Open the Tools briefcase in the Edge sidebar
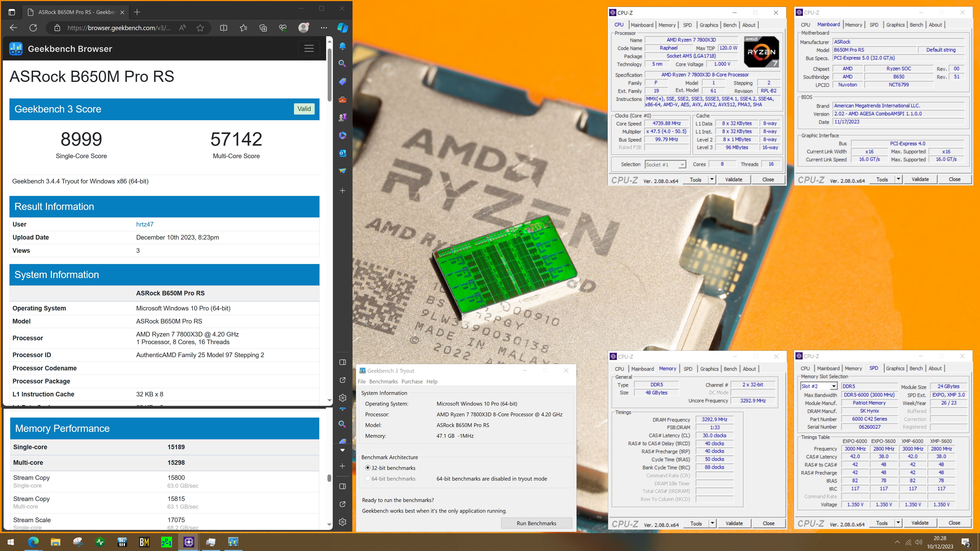This screenshot has height=551, width=980. tap(342, 100)
